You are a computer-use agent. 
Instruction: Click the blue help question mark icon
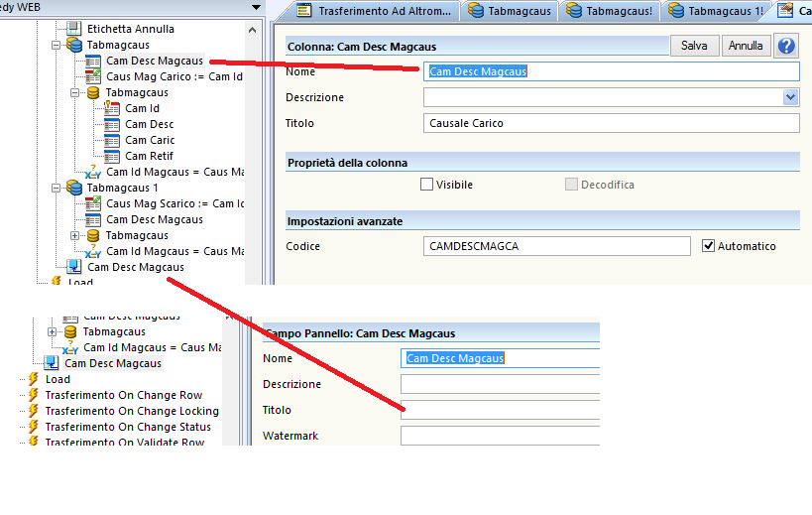786,46
